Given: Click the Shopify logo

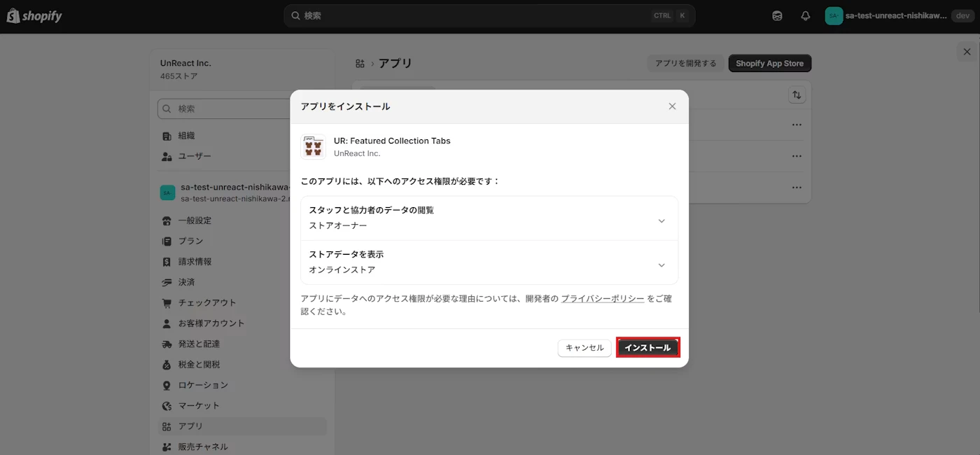Looking at the screenshot, I should click(34, 15).
